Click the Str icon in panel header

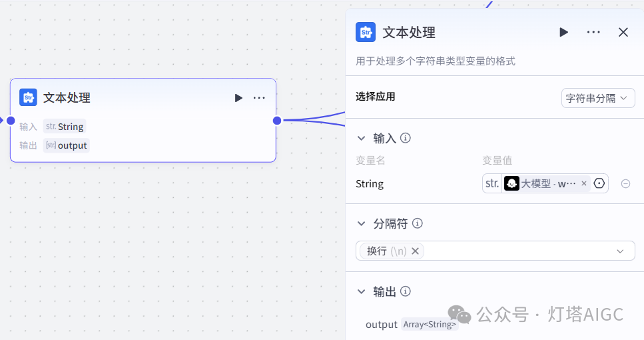pyautogui.click(x=366, y=32)
